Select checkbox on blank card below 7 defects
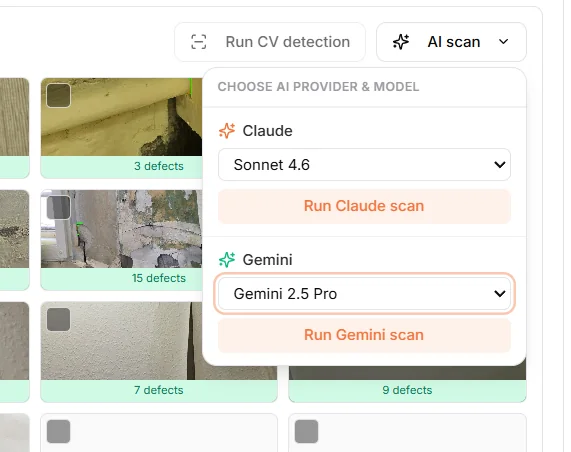 click(59, 431)
